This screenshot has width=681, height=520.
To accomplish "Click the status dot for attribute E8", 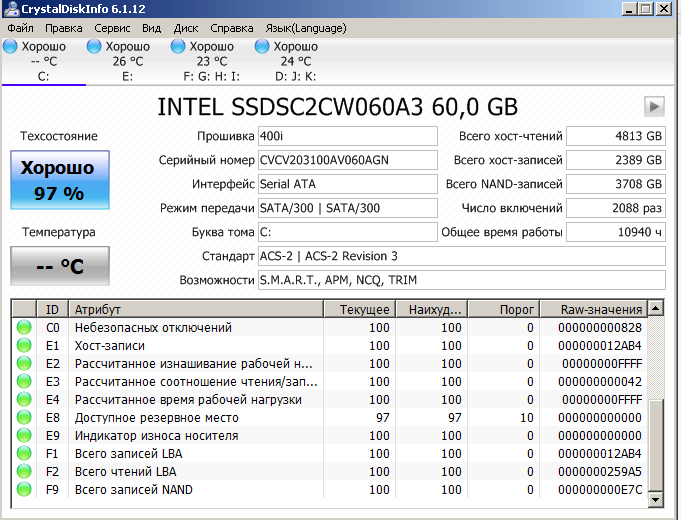I will [x=24, y=418].
